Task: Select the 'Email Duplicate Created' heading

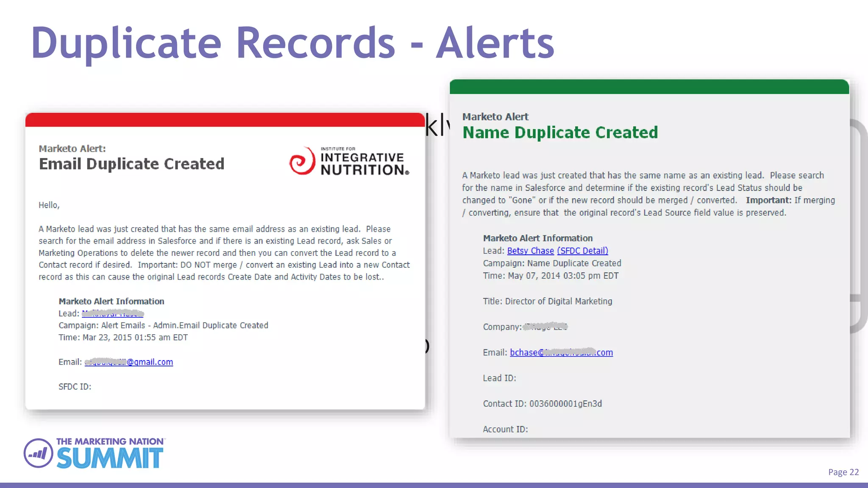Action: point(131,164)
